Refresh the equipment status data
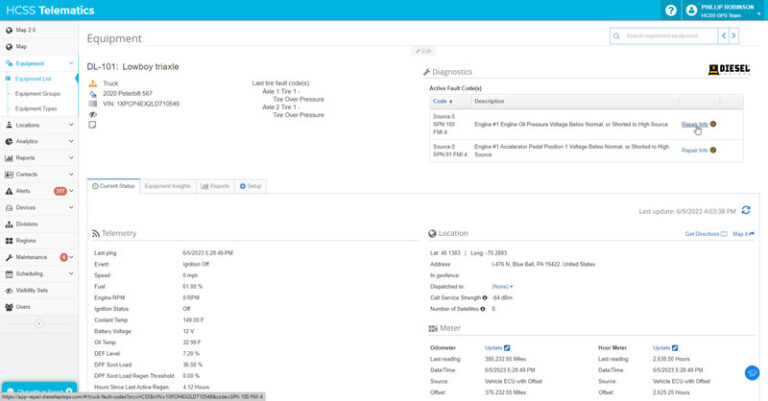Image resolution: width=768 pixels, height=401 pixels. [746, 210]
